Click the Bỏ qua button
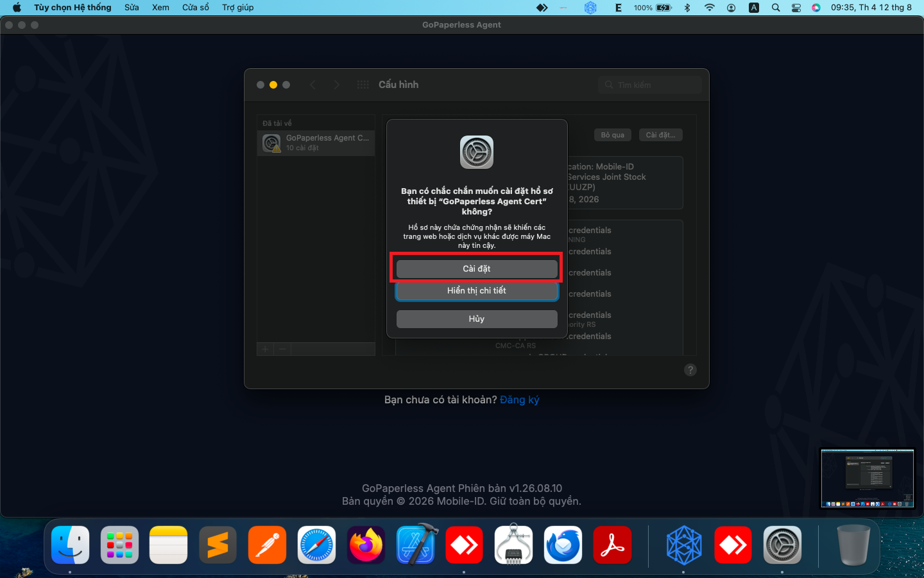Image resolution: width=924 pixels, height=578 pixels. click(613, 135)
